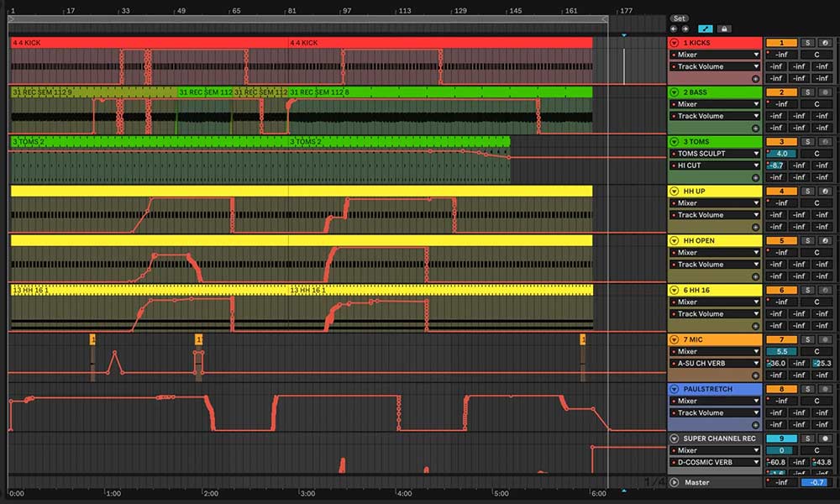840x504 pixels.
Task: Open the Track Volume chooser on 2 BASS
Action: [714, 116]
